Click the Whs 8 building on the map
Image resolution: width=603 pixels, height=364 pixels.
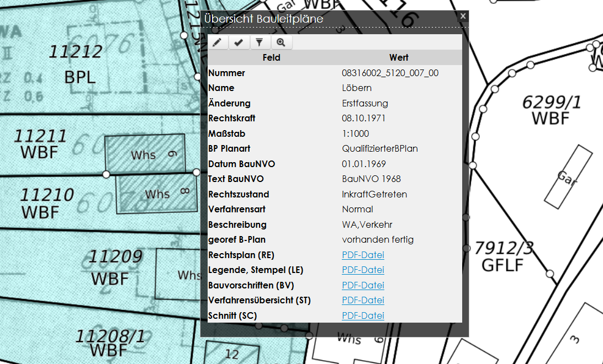click(x=156, y=194)
